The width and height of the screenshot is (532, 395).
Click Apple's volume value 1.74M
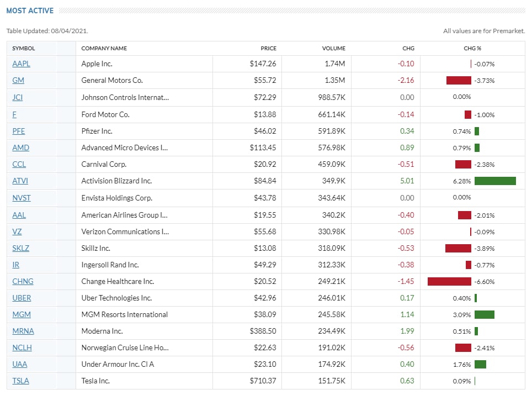coord(335,64)
